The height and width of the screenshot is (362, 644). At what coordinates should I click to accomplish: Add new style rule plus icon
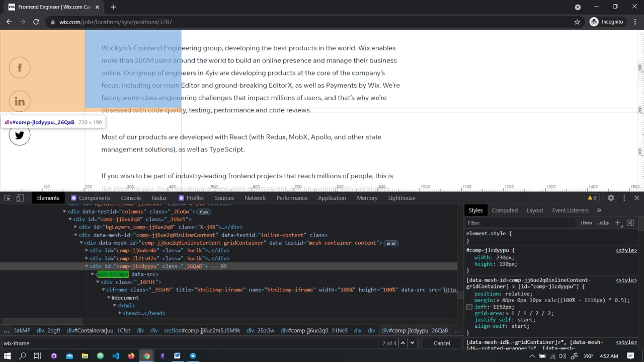click(x=618, y=223)
